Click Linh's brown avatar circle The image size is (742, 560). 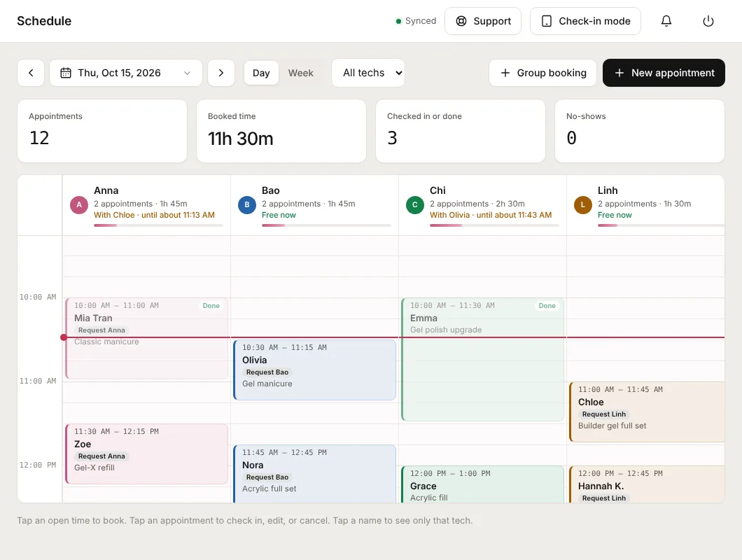click(x=583, y=205)
